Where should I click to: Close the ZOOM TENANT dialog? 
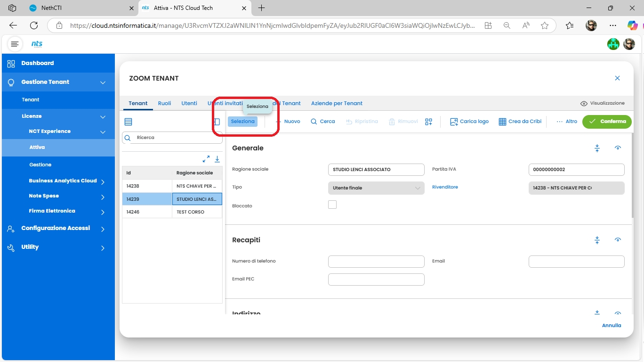[x=618, y=78]
